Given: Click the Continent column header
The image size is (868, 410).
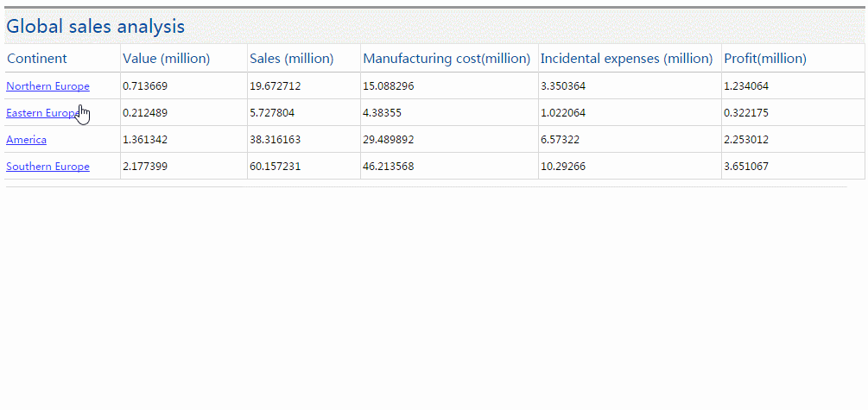Looking at the screenshot, I should click(36, 58).
